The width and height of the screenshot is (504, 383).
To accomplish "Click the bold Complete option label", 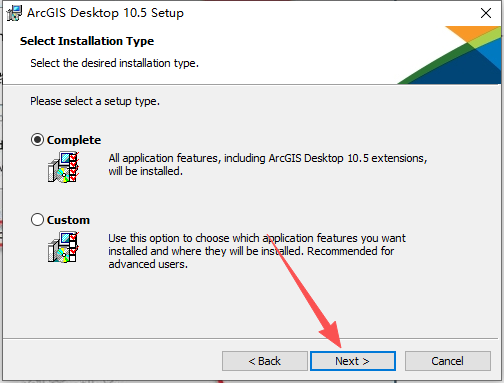I will 74,140.
